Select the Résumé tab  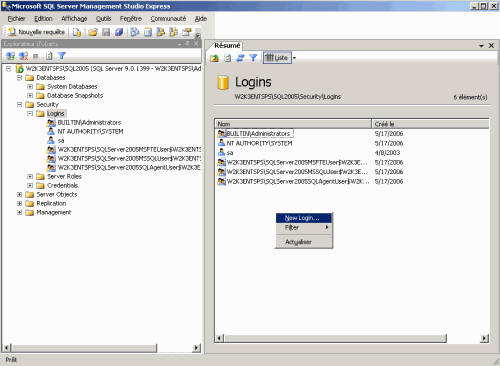[227, 45]
